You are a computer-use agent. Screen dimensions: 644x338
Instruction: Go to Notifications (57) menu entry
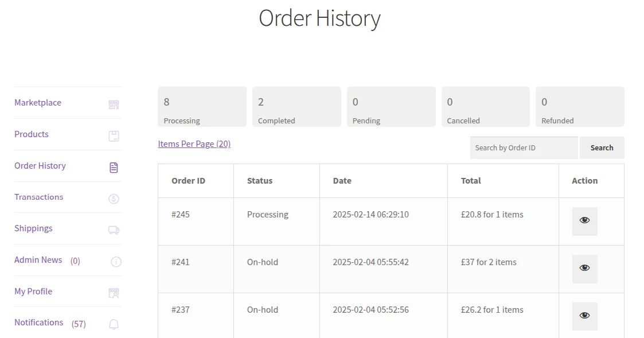[38, 323]
